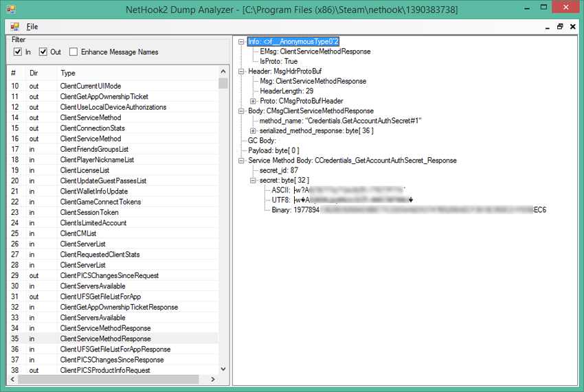Select row 29 ClientPICSChangesSinceRequest
This screenshot has width=584, height=392.
tap(113, 275)
